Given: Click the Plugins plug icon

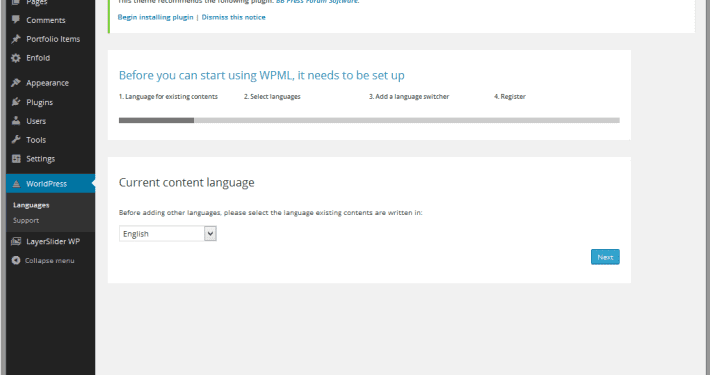Looking at the screenshot, I should coord(16,102).
